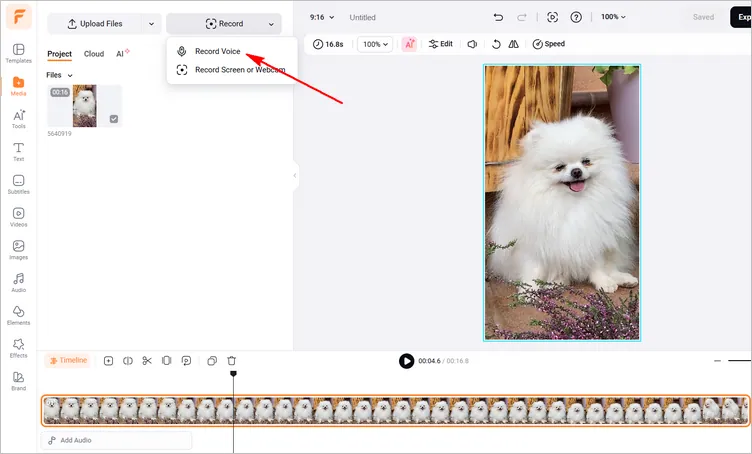Screen dimensions: 752x454
Task: Open the Audio sidebar panel
Action: coord(18,283)
